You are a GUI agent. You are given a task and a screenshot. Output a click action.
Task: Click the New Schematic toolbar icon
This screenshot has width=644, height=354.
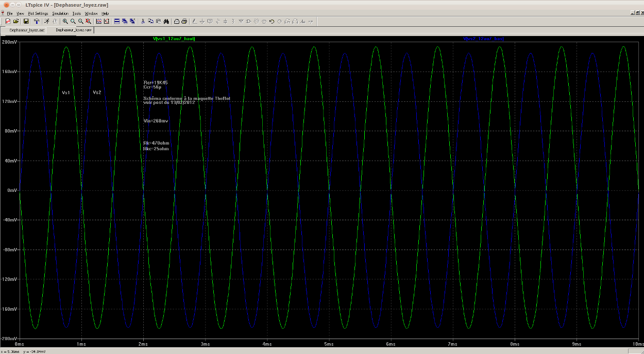(8, 21)
